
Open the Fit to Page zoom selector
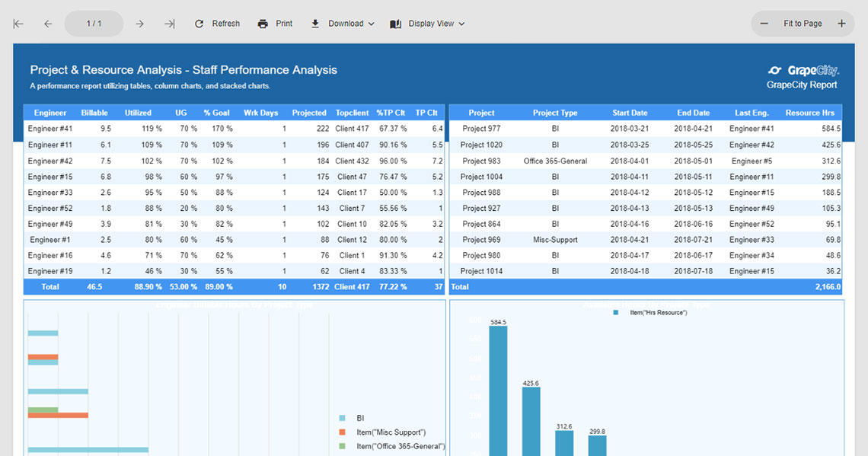click(803, 24)
